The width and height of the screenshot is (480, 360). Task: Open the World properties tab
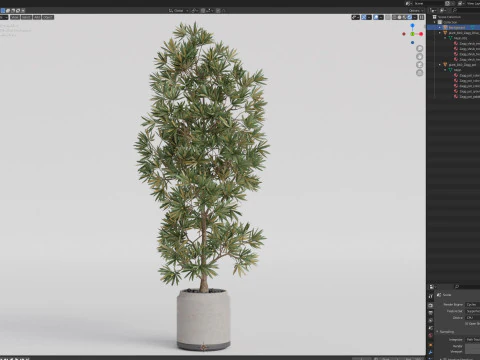[431, 336]
